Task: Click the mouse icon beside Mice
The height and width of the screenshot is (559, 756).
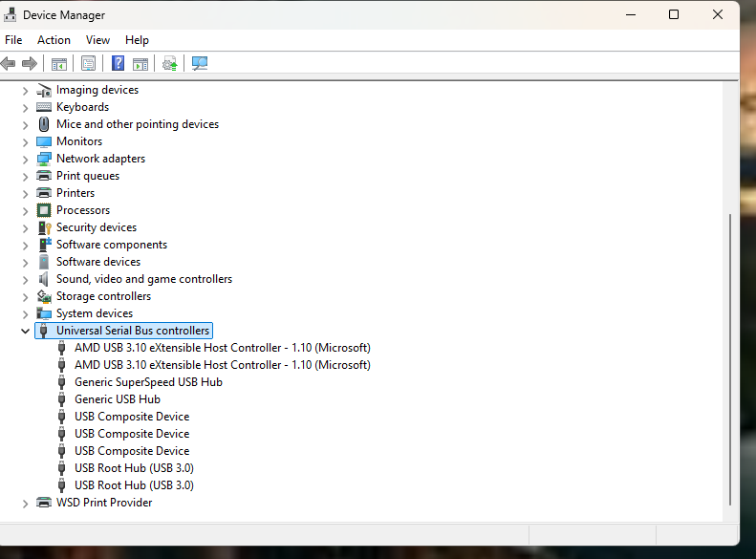Action: 44,124
